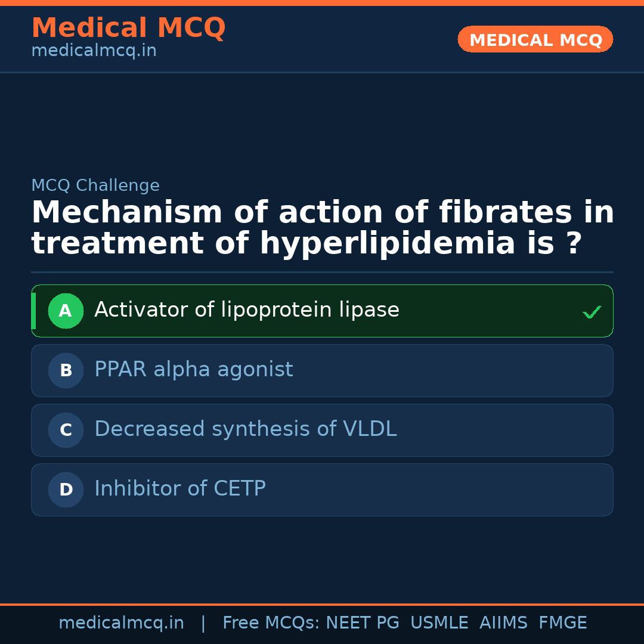This screenshot has width=644, height=644.
Task: Select the "Activator of lipoprotein lipase" answer text
Action: point(247,310)
